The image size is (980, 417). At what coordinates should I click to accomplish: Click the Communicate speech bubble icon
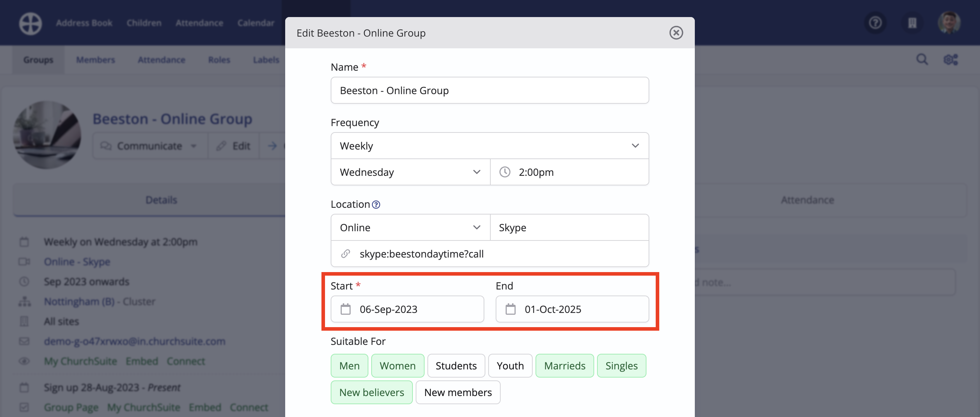[x=106, y=146]
